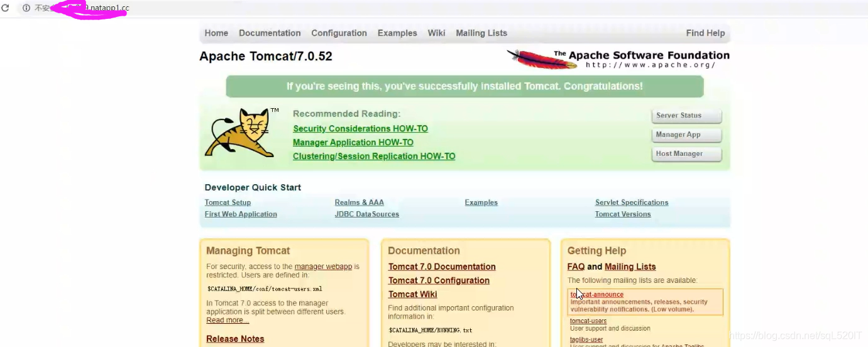Click the Read more... link

[x=228, y=321]
